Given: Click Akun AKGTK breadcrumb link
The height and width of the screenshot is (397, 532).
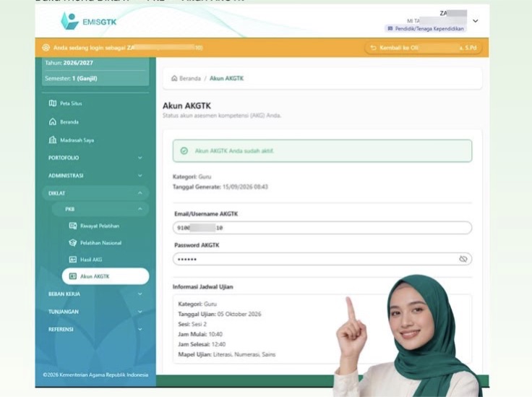Looking at the screenshot, I should (227, 78).
